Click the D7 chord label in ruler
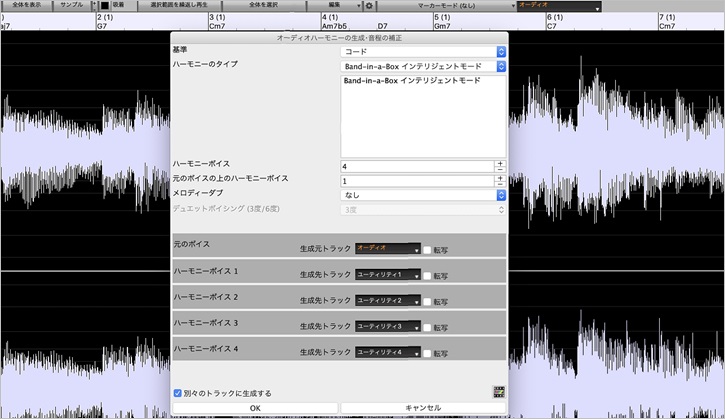 (x=382, y=26)
